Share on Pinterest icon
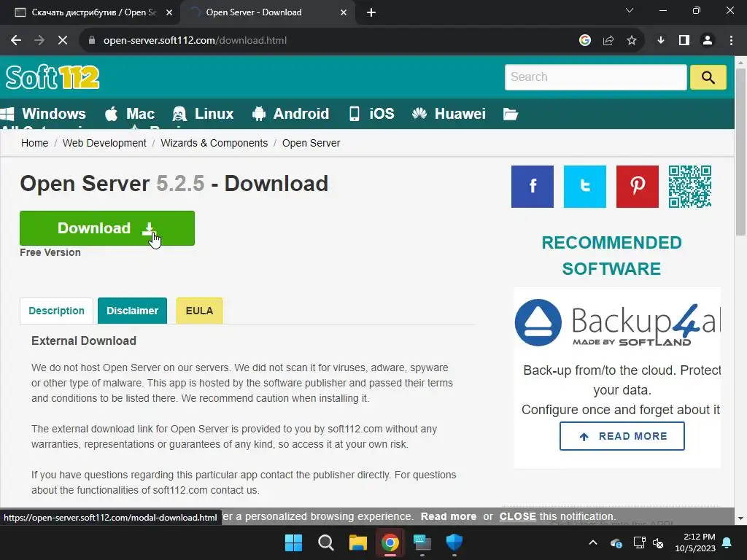Screen dimensions: 747x560 637,187
